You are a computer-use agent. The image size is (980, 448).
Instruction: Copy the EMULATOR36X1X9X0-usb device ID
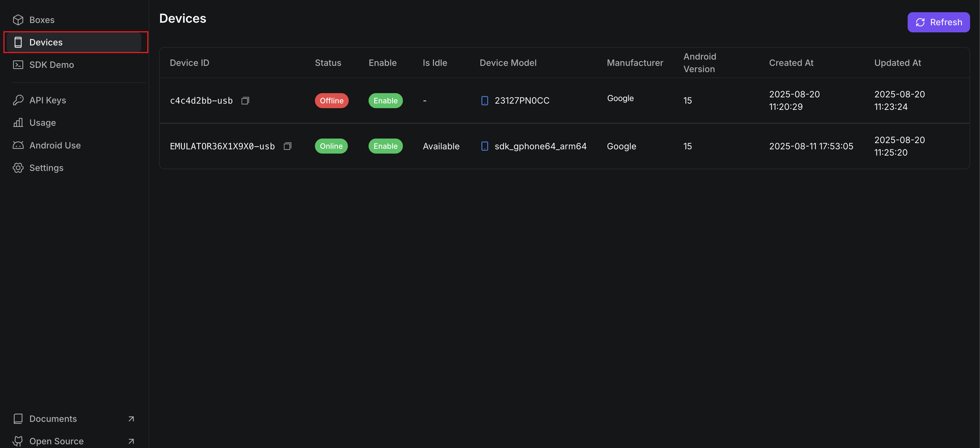point(288,146)
